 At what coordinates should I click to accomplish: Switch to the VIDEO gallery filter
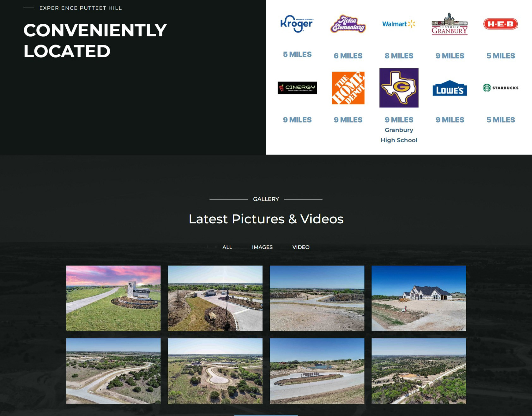pyautogui.click(x=301, y=247)
